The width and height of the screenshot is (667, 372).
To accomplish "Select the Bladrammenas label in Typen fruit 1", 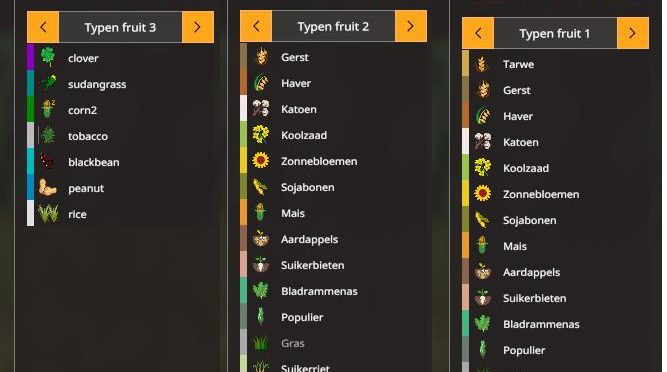I will (541, 324).
